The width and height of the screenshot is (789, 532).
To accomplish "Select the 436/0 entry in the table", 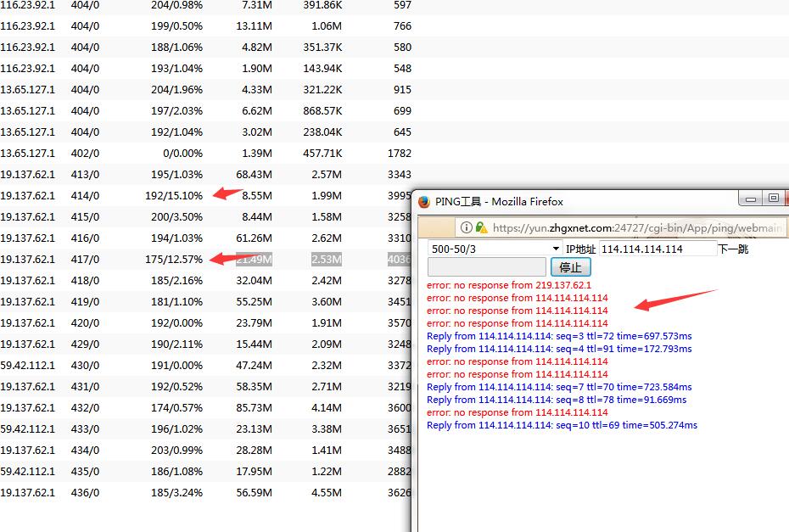I will [x=85, y=492].
